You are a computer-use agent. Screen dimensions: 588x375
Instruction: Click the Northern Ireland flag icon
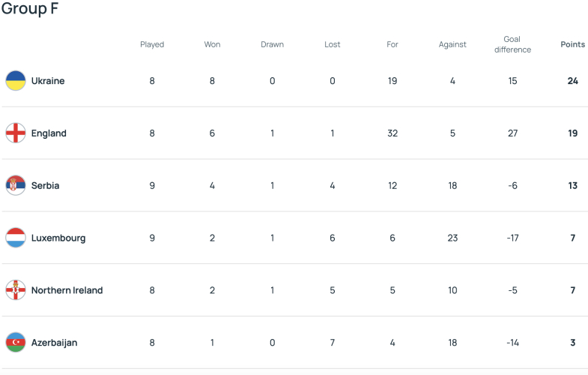coord(16,290)
